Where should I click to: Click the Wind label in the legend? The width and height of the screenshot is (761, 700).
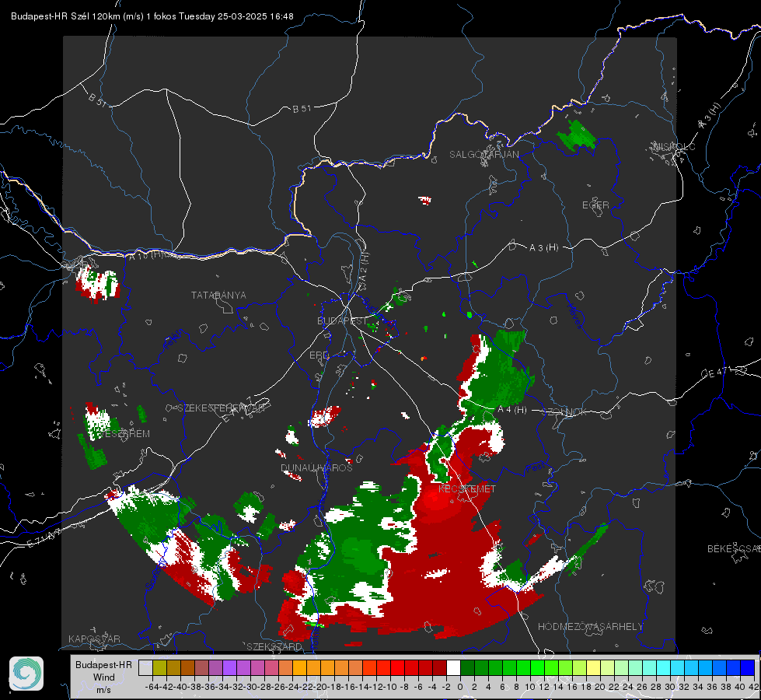click(x=104, y=677)
